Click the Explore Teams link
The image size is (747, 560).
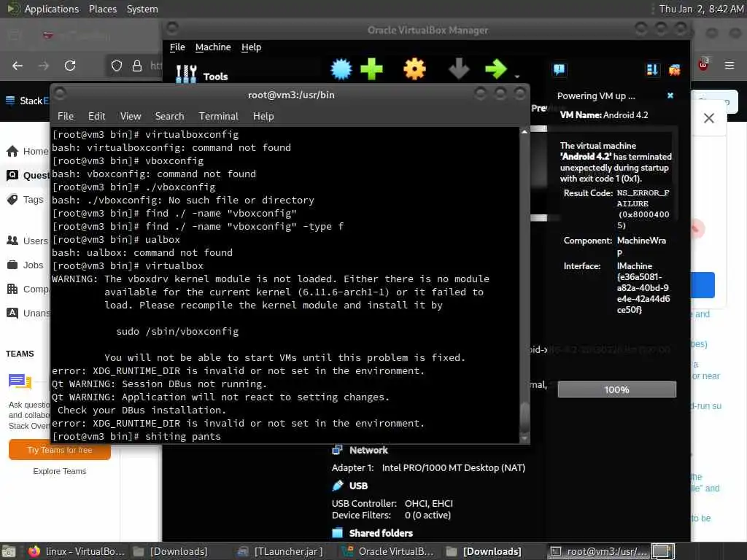[60, 471]
